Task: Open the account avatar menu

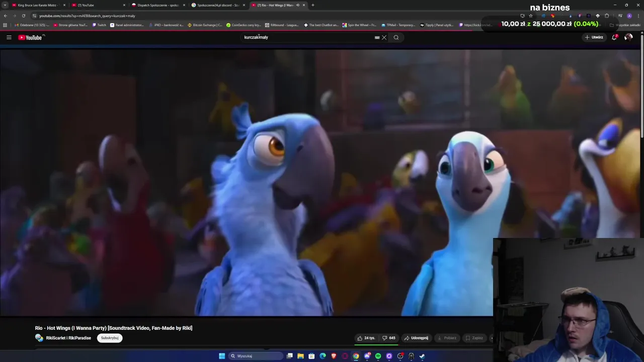Action: point(628,37)
